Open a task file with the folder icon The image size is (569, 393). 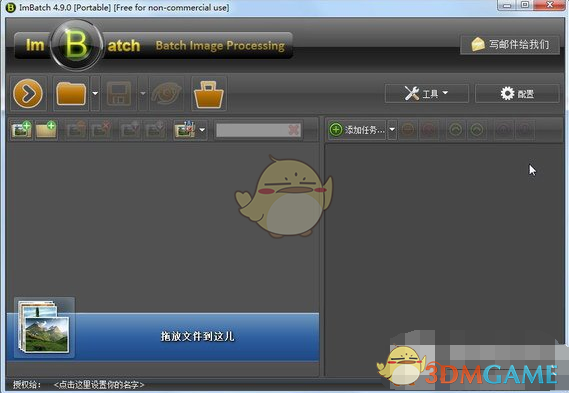[x=71, y=93]
